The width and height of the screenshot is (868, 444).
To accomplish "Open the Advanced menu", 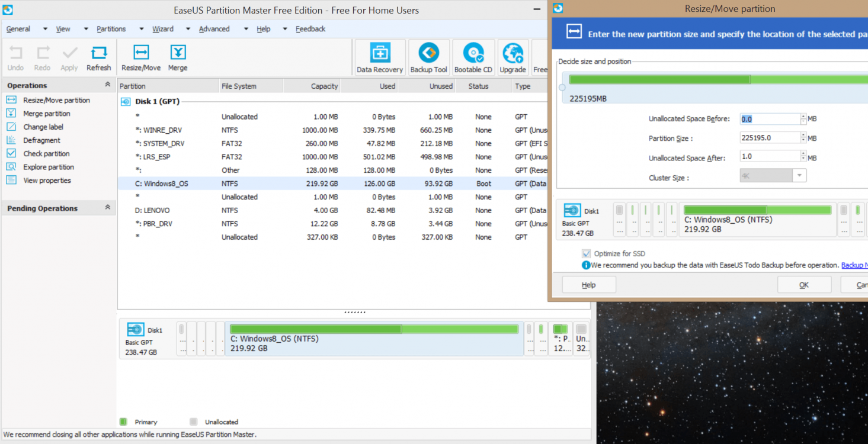I will 214,29.
